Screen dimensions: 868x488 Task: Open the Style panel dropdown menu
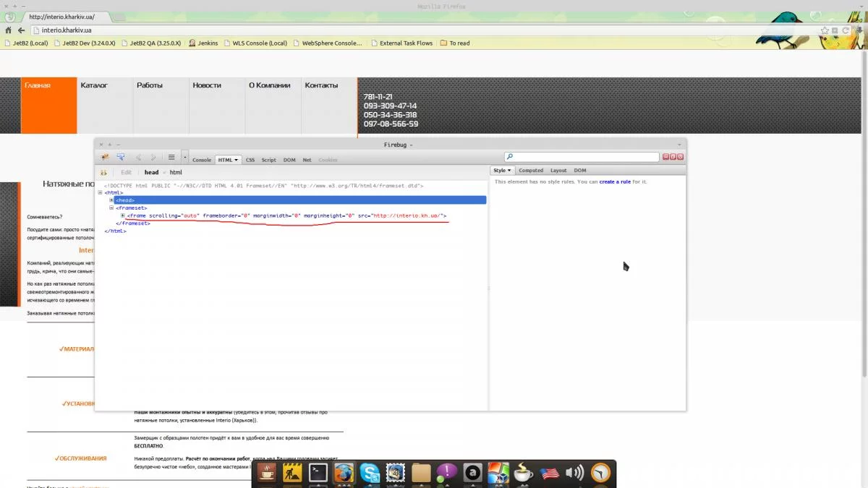pos(502,171)
